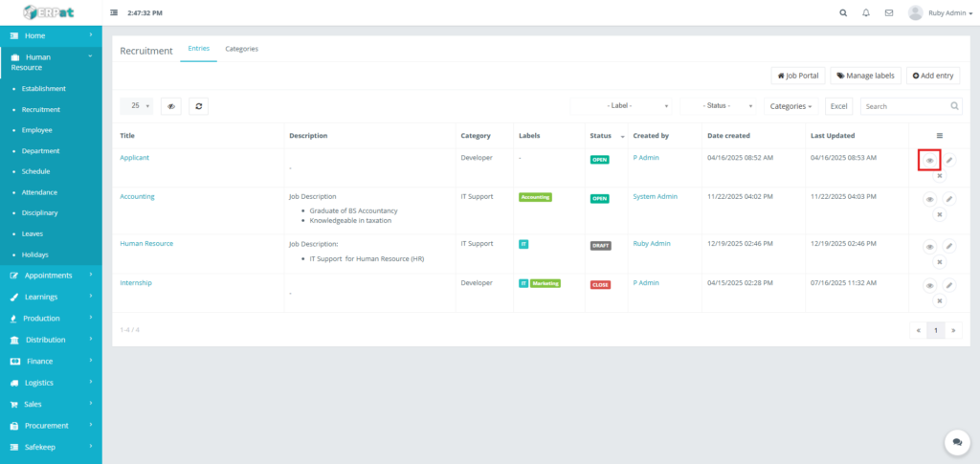Toggle column visibility eye button in toolbar
The image size is (980, 464).
click(171, 106)
